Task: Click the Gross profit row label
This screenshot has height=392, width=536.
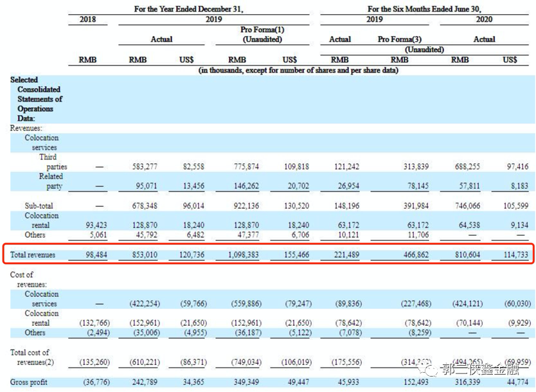Action: pyautogui.click(x=29, y=382)
